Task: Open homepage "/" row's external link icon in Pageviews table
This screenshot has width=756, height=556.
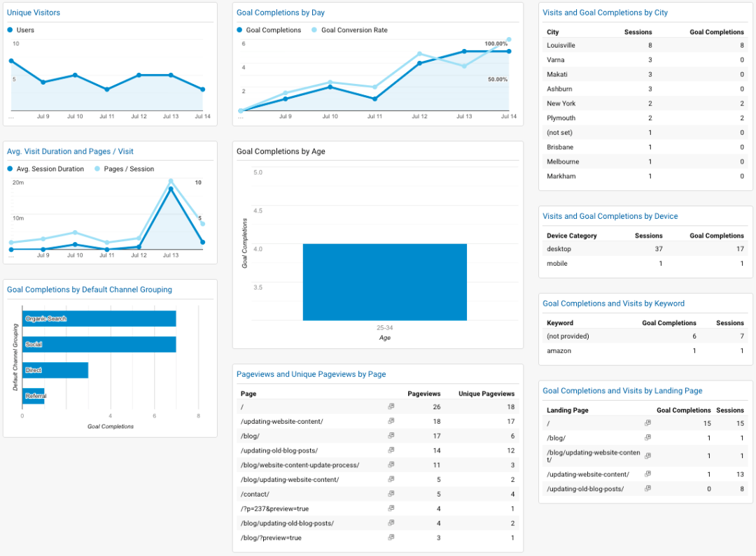Action: coord(391,407)
